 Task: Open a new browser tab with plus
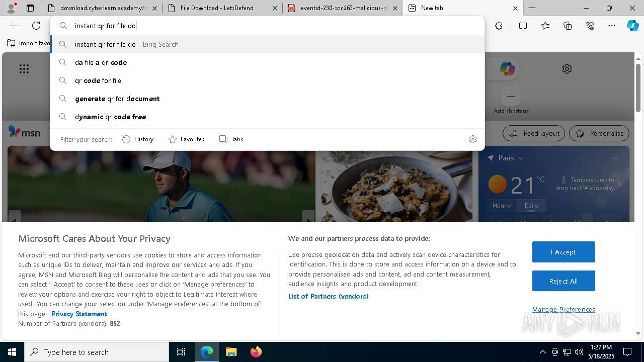pos(532,8)
